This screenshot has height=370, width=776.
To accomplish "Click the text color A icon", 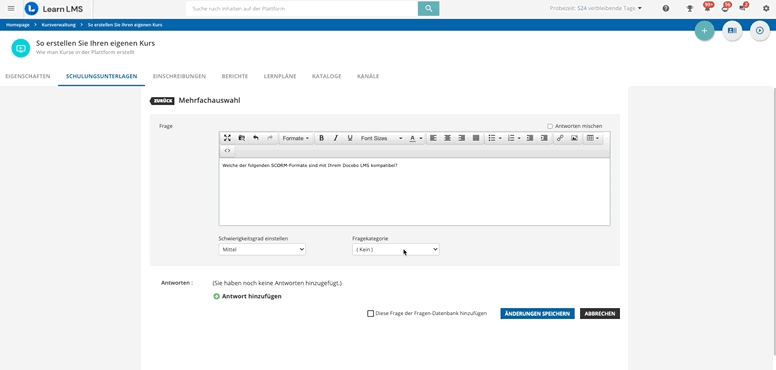I will coord(412,138).
